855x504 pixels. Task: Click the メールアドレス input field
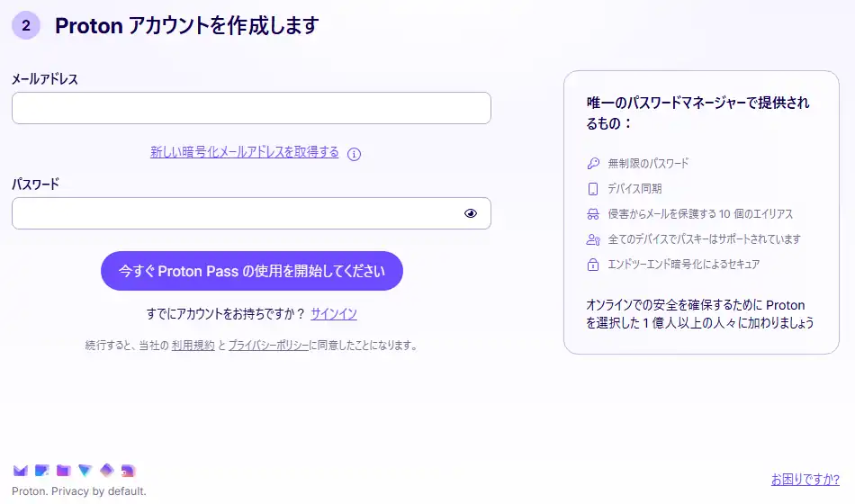click(251, 108)
